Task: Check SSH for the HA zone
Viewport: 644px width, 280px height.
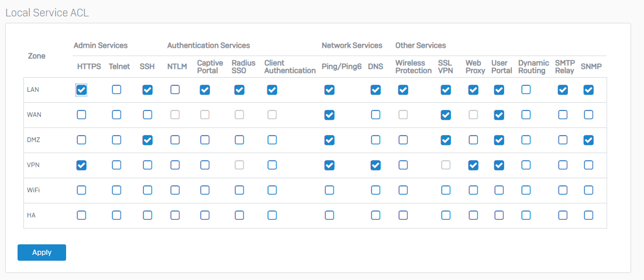Action: [147, 215]
